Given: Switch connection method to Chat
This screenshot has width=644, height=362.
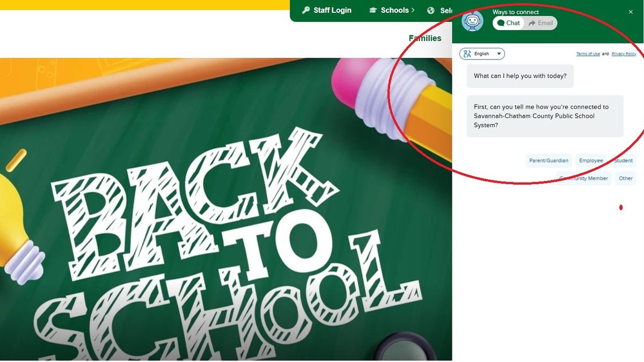Looking at the screenshot, I should (508, 23).
